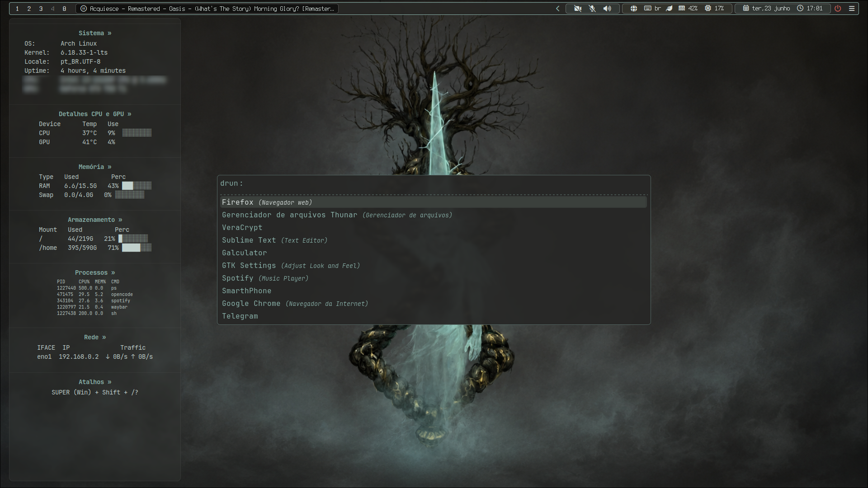Image resolution: width=868 pixels, height=488 pixels.
Task: Click the 'br' keyboard layout label
Action: 657,9
